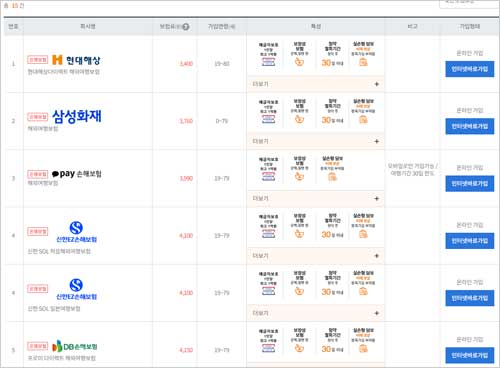Expand 더보기 plus in 삼성화재 row
This screenshot has height=368, width=500.
tap(377, 141)
